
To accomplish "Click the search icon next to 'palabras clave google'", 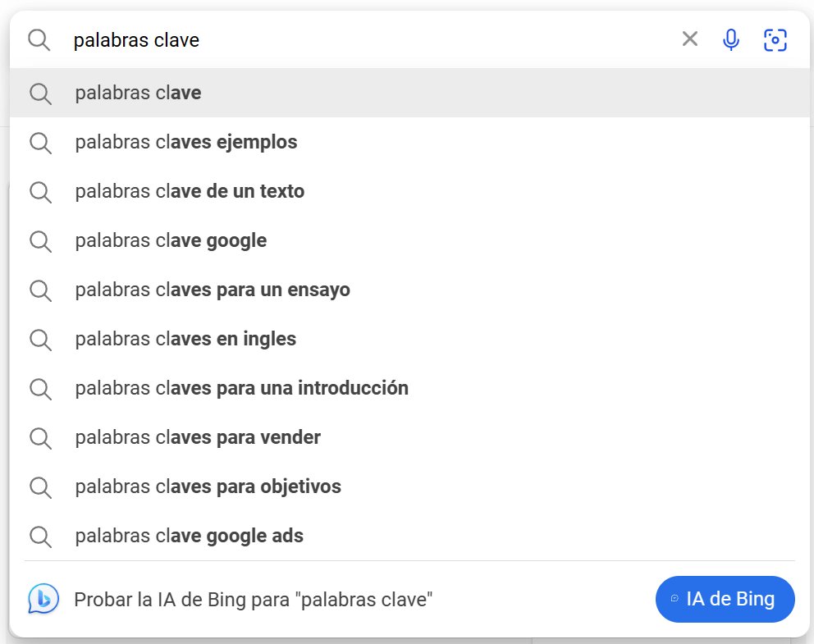I will point(40,241).
